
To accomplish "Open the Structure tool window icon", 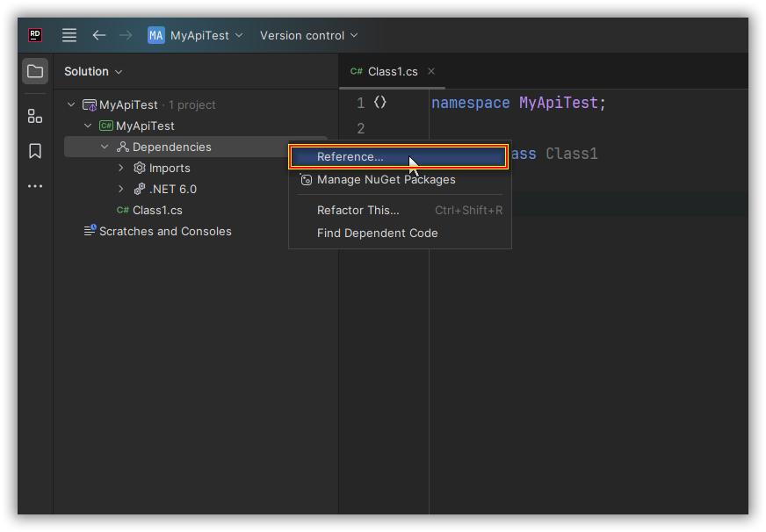I will 35,116.
